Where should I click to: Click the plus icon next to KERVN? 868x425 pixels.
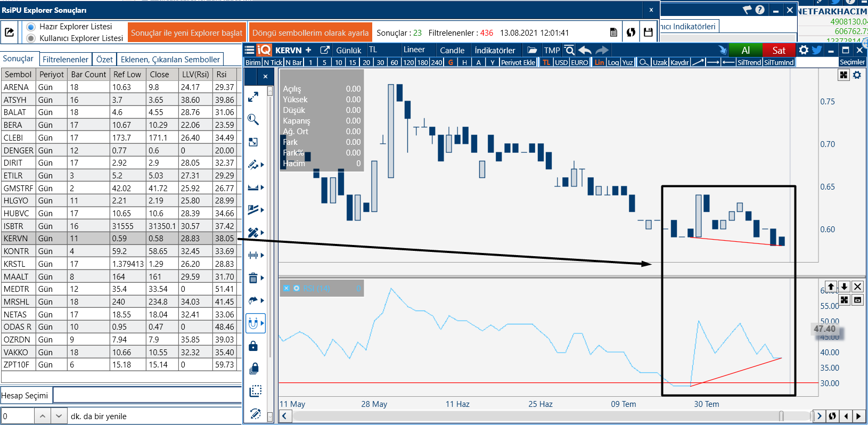pos(308,50)
